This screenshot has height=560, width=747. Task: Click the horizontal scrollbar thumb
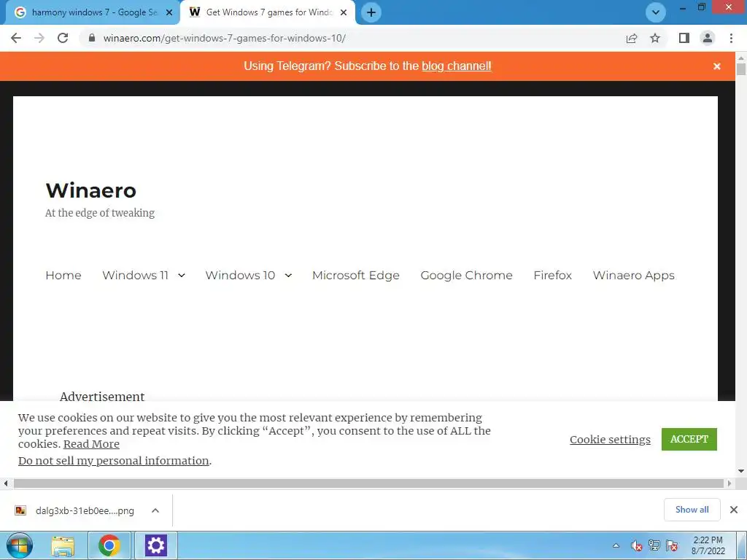(x=368, y=483)
